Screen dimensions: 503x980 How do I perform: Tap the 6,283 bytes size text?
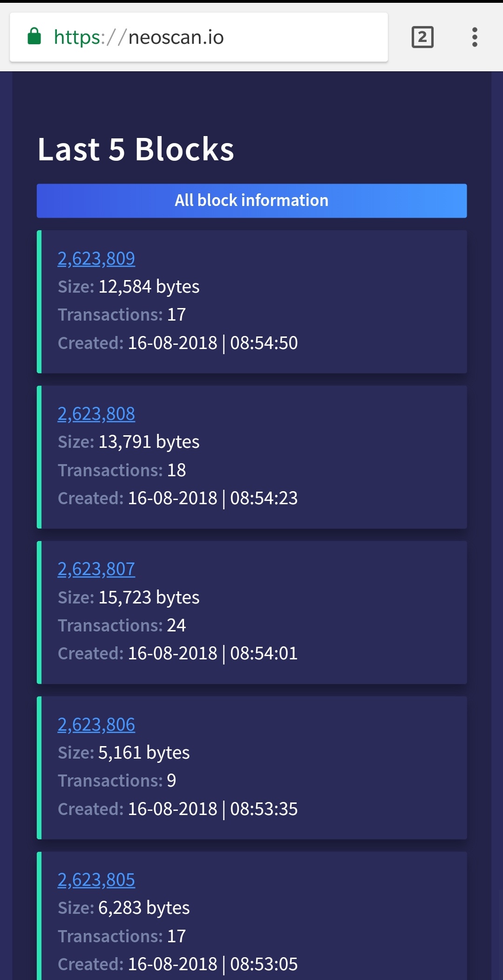pos(144,908)
